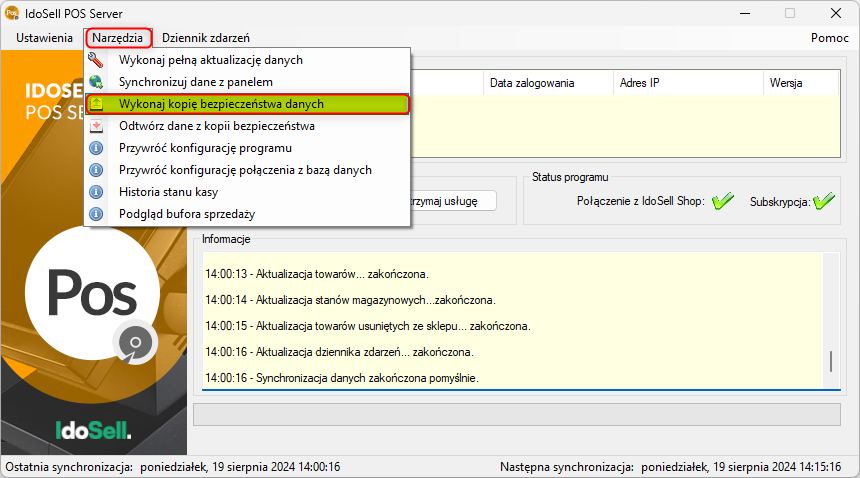The height and width of the screenshot is (478, 860).
Task: Click the Informacje log scrollbar thumb
Action: 831,362
